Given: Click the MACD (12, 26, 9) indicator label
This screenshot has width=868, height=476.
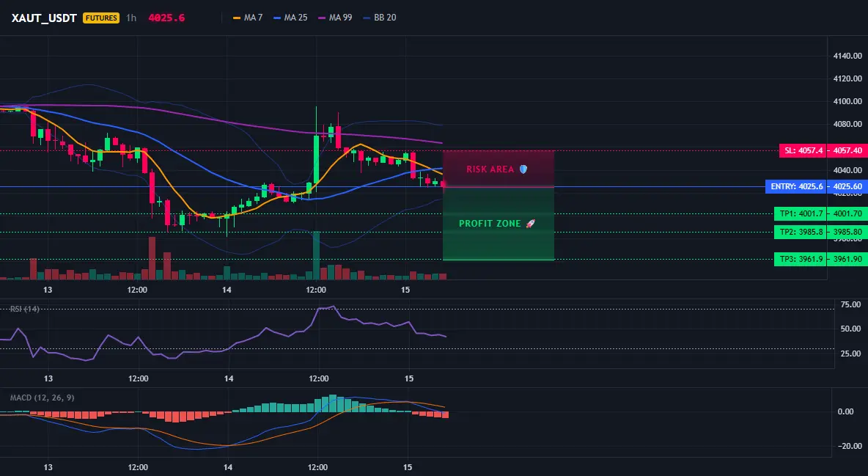Looking at the screenshot, I should click(42, 398).
